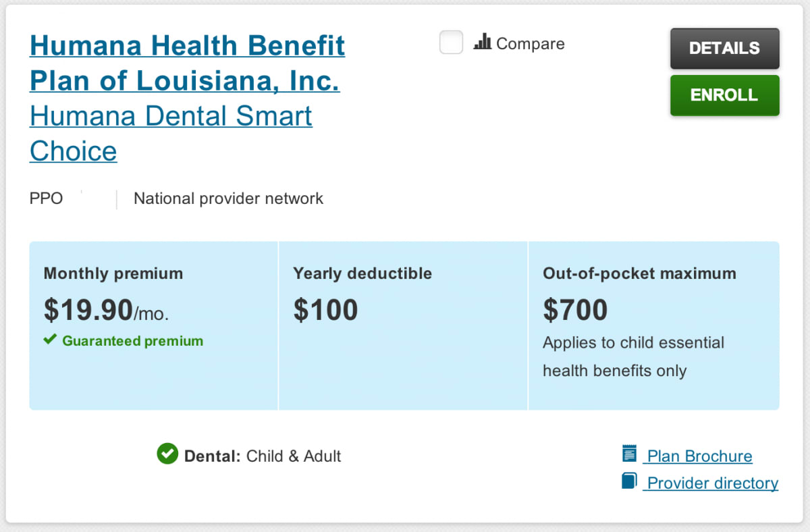This screenshot has height=532, width=810.
Task: Click the green Dental coverage check circle icon
Action: (167, 454)
